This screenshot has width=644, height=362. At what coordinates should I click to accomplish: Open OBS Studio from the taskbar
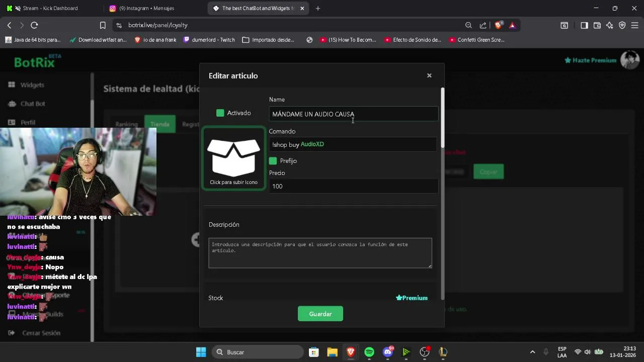(x=425, y=352)
